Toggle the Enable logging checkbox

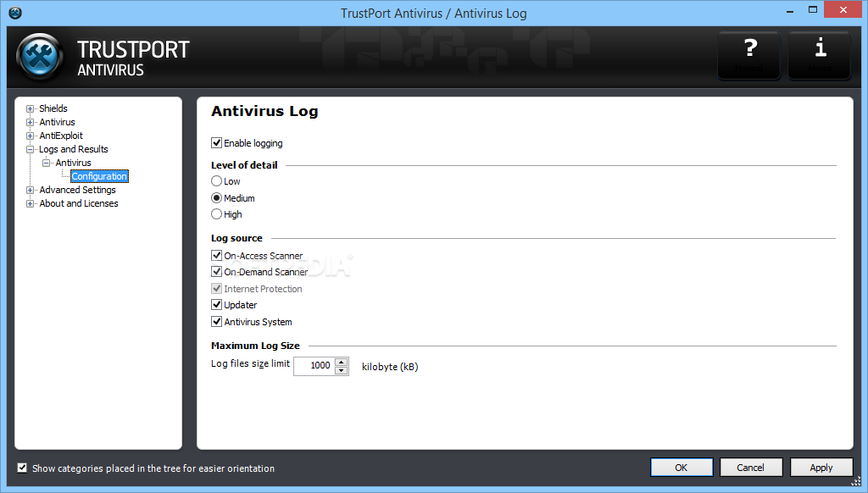coord(216,143)
